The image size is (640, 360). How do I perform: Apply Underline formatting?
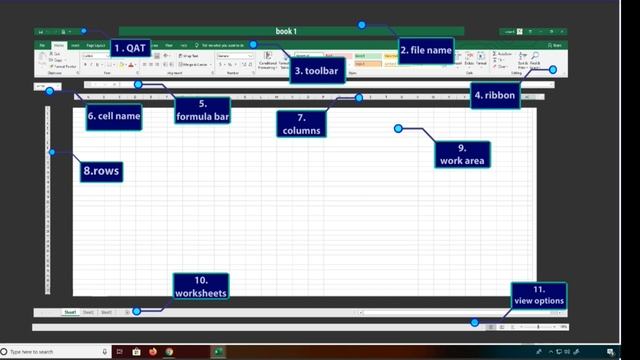click(x=97, y=65)
